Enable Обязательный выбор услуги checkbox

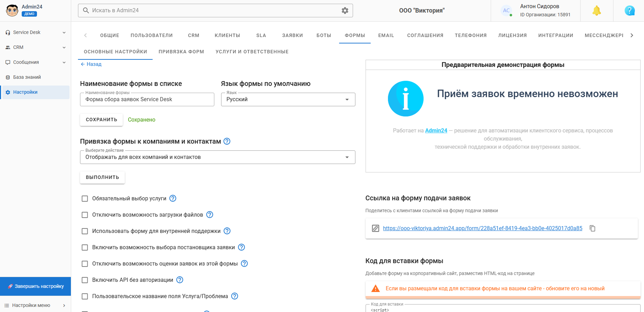coord(85,199)
